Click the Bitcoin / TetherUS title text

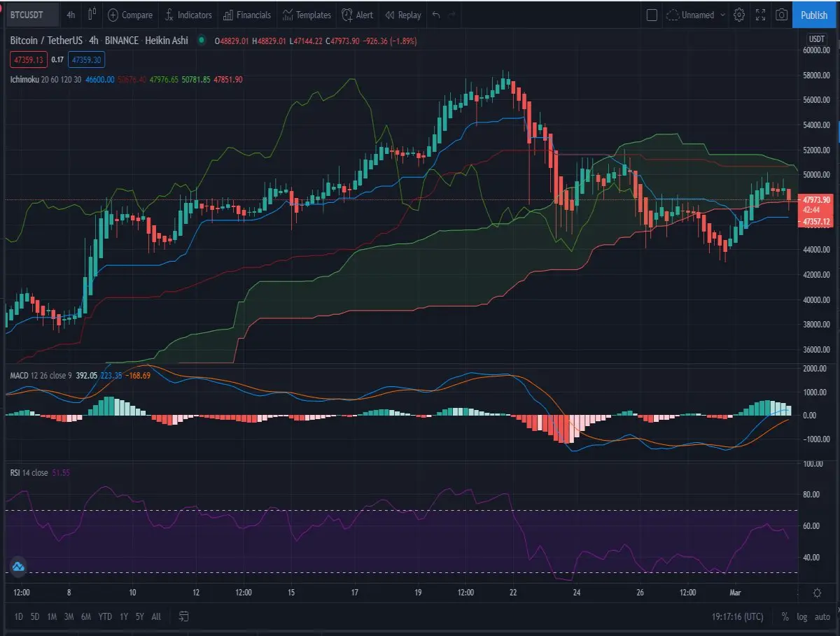[x=48, y=41]
